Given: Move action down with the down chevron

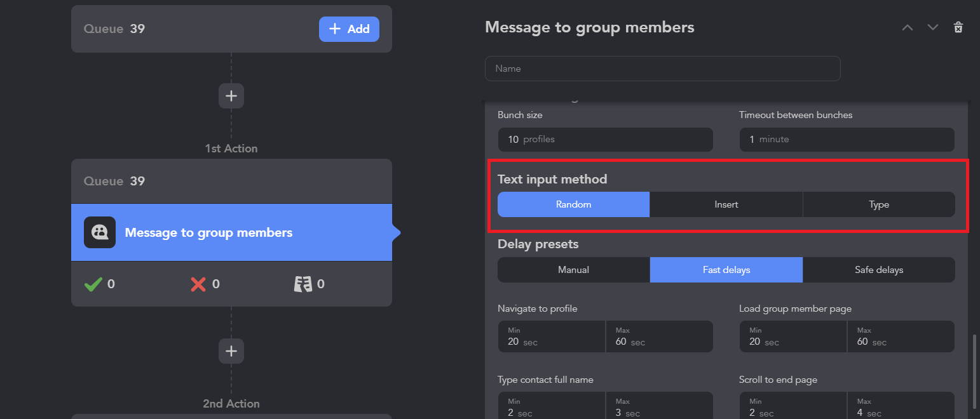Looking at the screenshot, I should pos(932,27).
